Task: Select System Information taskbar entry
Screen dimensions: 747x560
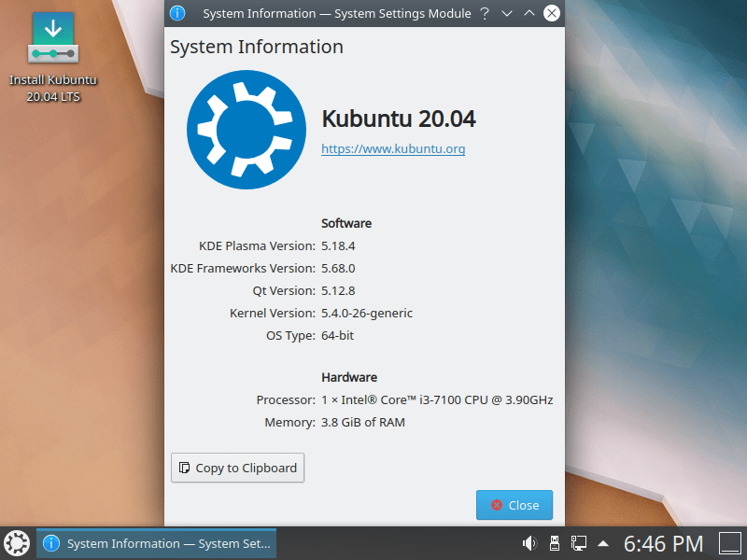Action: (x=156, y=543)
